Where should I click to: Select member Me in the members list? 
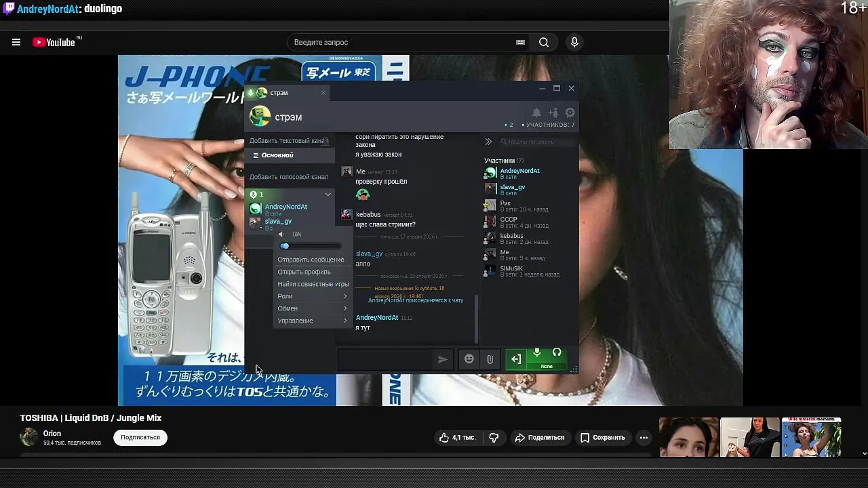pyautogui.click(x=504, y=252)
